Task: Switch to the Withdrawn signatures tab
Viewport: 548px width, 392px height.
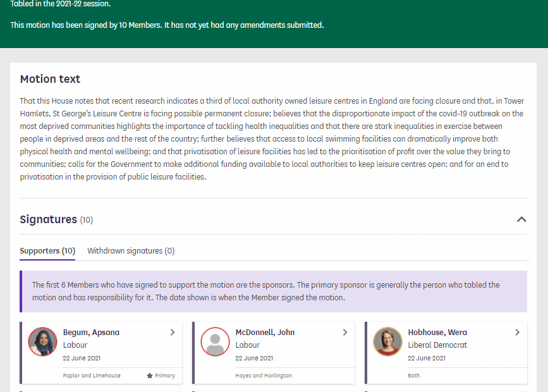Action: tap(131, 251)
